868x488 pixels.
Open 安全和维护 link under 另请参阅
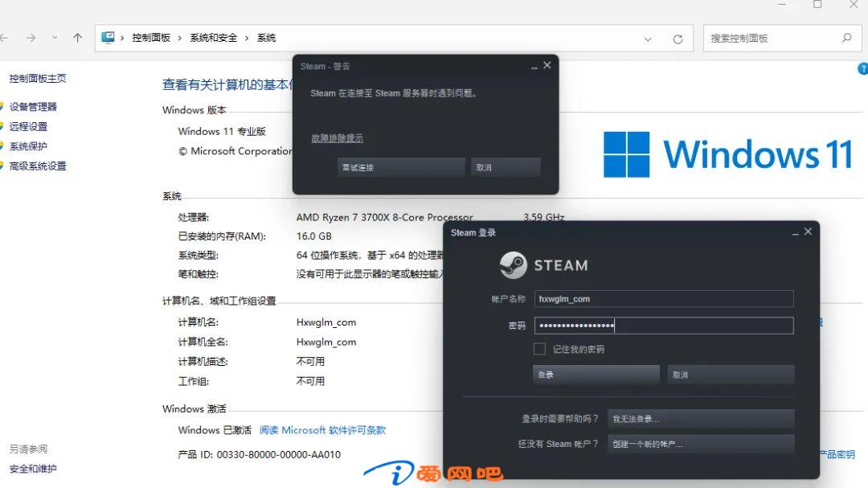pos(33,470)
